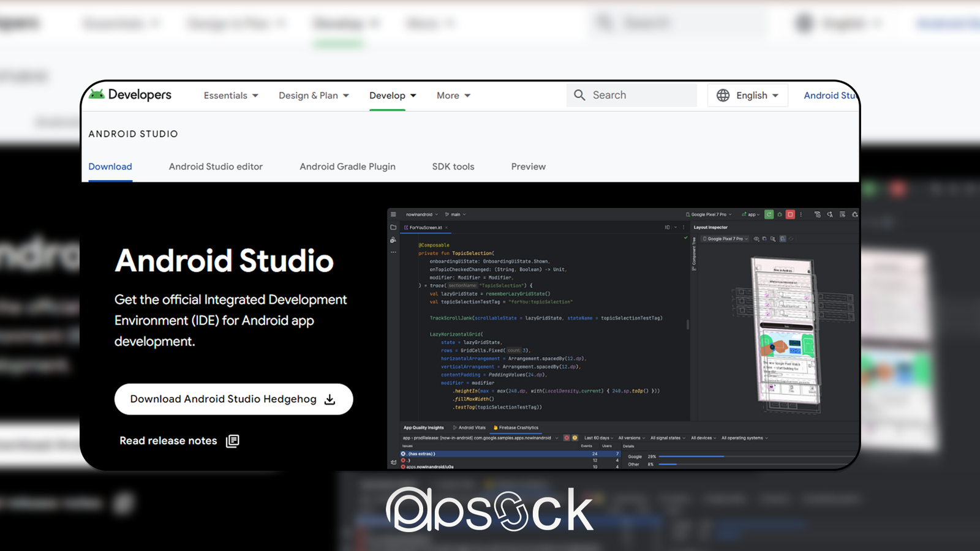980x551 pixels.
Task: Open the All versions filter dropdown
Action: click(x=631, y=438)
